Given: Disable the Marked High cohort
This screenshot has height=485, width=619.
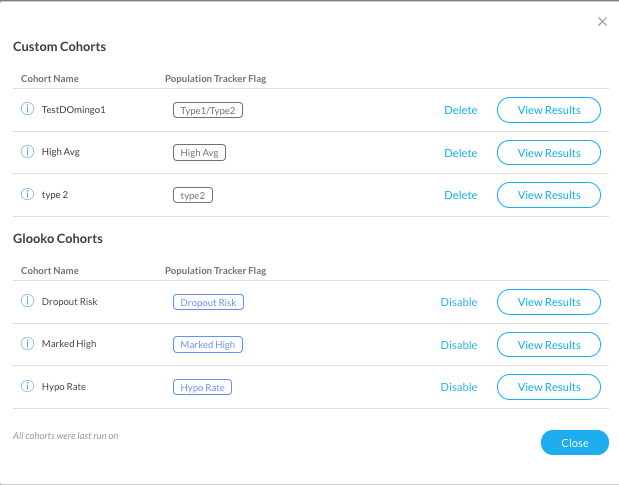Looking at the screenshot, I should (459, 345).
